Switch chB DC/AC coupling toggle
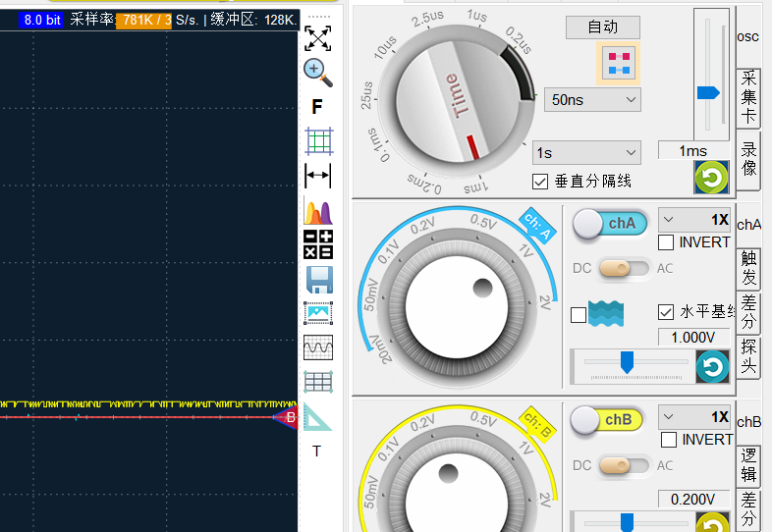Image resolution: width=772 pixels, height=532 pixels. click(x=624, y=465)
